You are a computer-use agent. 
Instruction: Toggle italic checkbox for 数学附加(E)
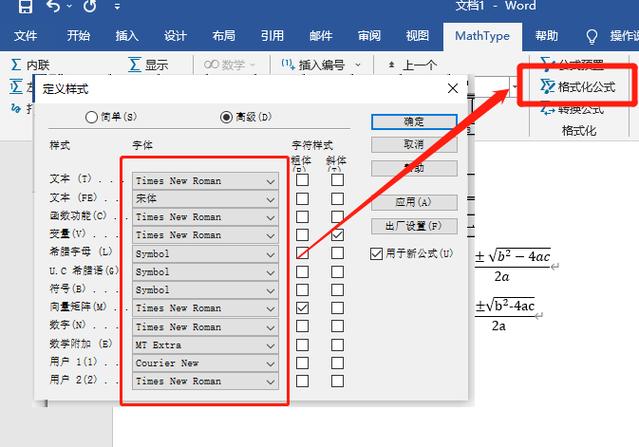tap(337, 345)
